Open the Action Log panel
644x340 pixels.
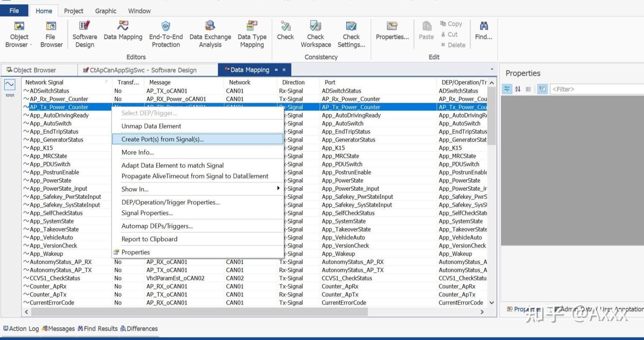coord(21,328)
